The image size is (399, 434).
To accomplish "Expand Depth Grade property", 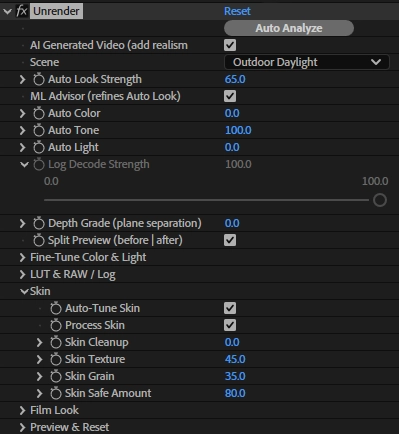I will [22, 223].
